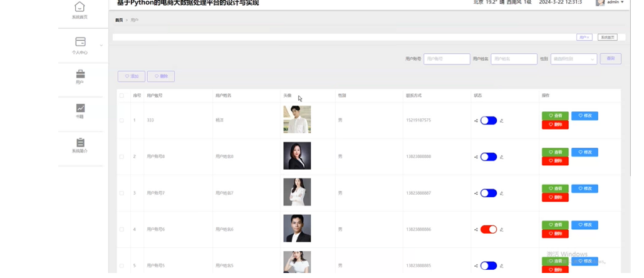Screen dimensions: 644x278
Task: Click the batch 删除 button above table
Action: [x=161, y=76]
